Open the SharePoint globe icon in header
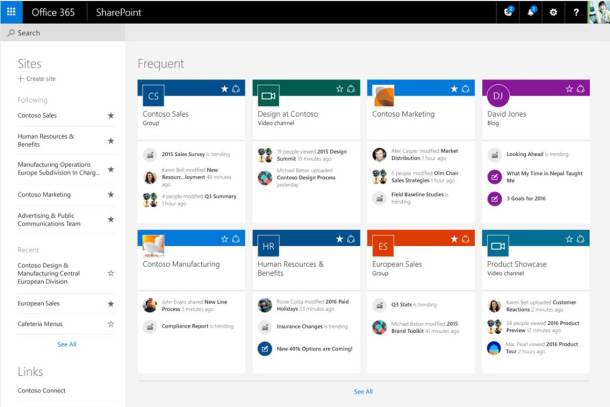The width and height of the screenshot is (610, 407). click(508, 12)
